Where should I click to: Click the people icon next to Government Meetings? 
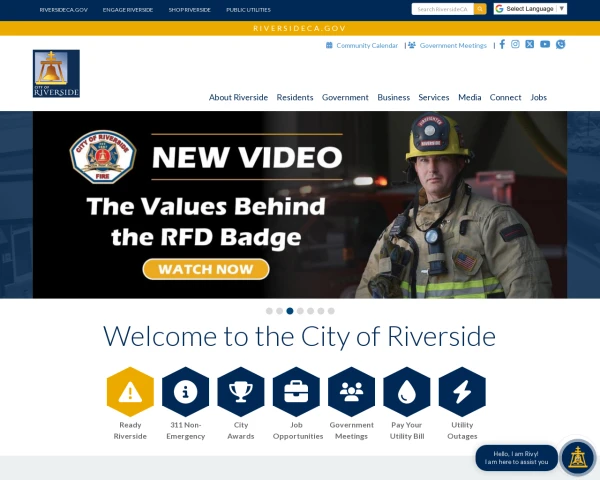pos(412,45)
